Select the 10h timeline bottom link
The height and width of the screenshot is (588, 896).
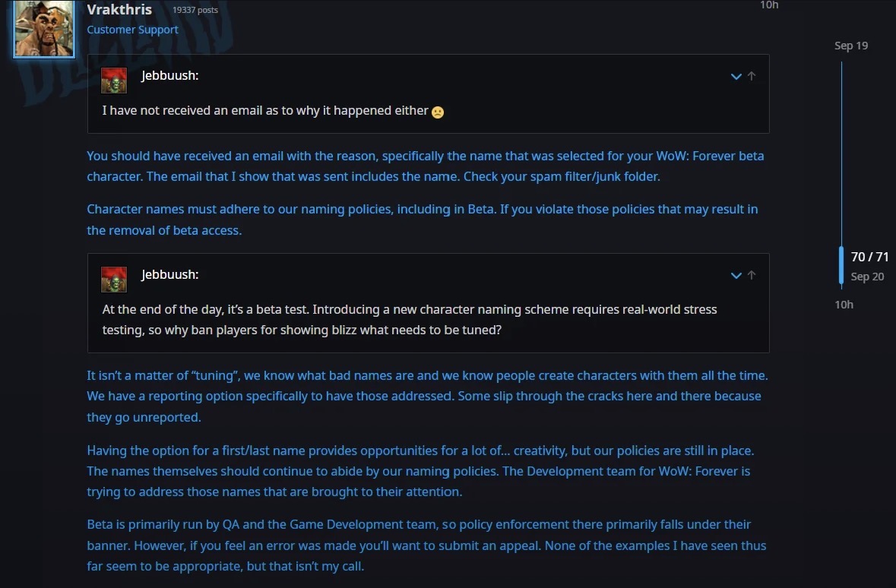[844, 305]
